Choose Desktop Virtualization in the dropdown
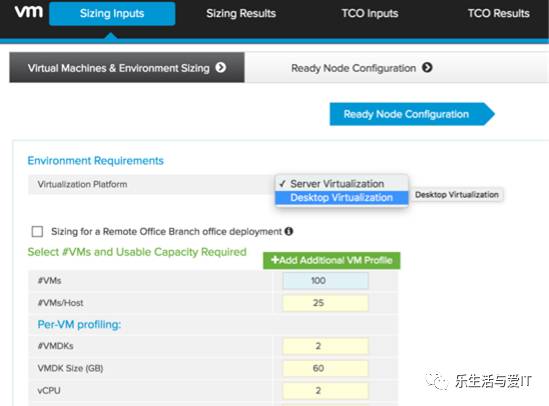 tap(342, 198)
